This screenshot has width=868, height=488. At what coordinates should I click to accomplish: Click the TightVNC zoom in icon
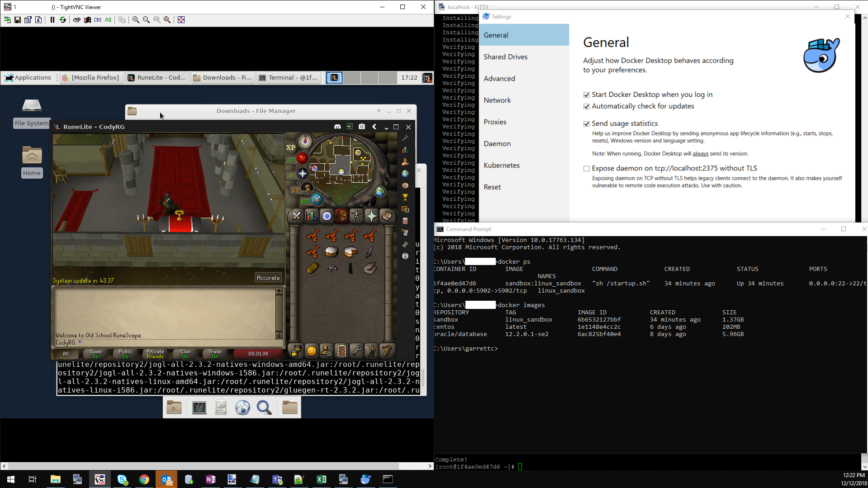pos(136,20)
